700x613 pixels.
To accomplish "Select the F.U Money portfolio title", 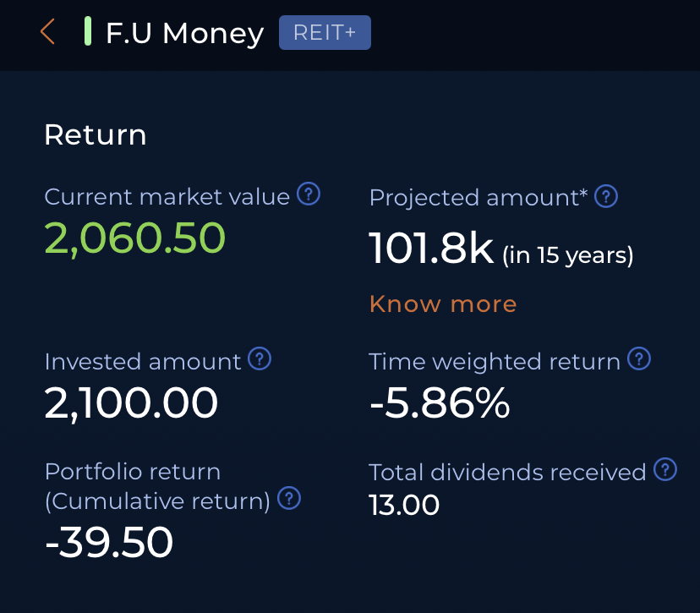I will pyautogui.click(x=184, y=34).
